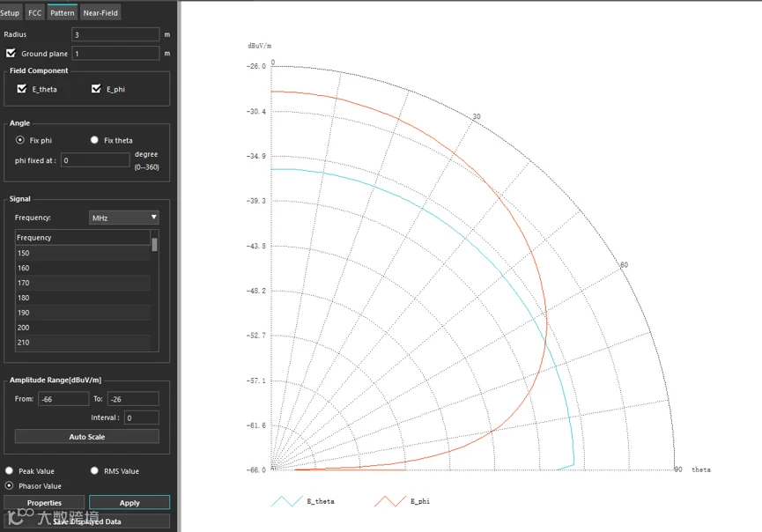Click the Ground plane height field

[x=115, y=54]
